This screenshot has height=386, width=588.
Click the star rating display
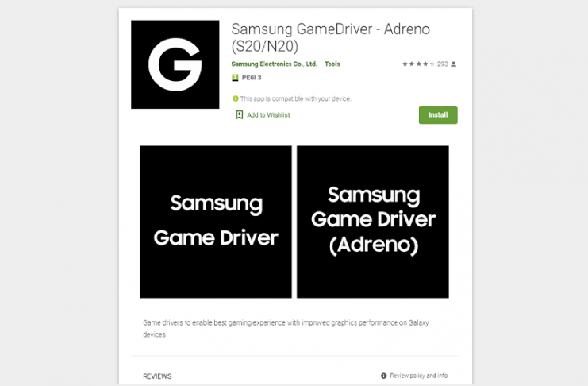(418, 64)
